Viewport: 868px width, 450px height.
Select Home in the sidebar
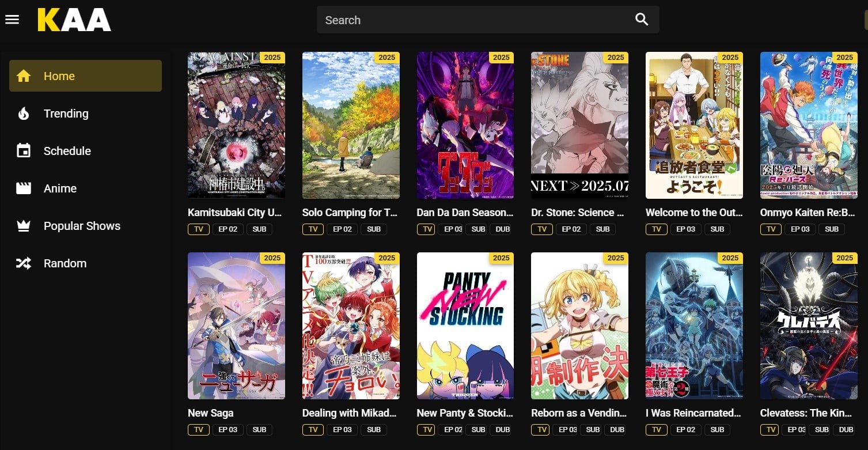point(85,75)
